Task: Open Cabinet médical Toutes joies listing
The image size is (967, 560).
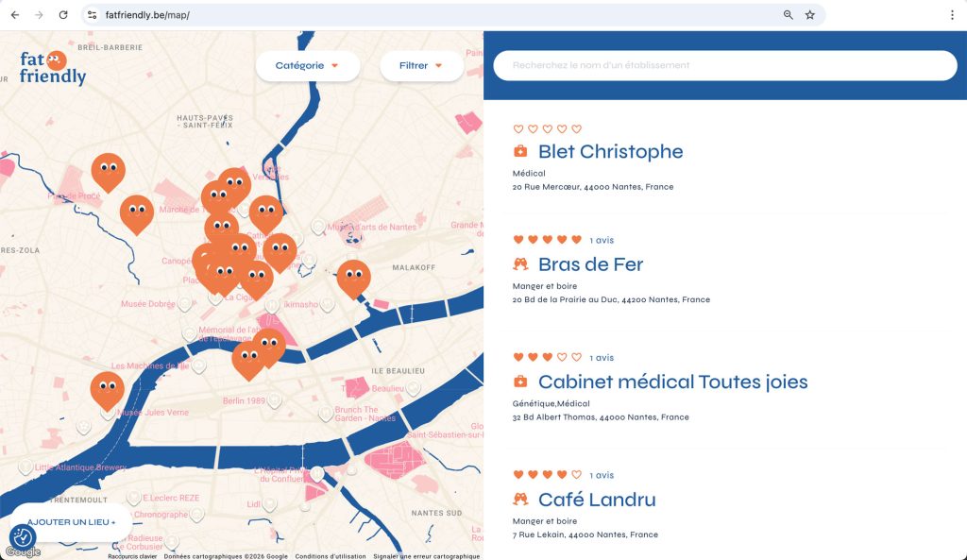Action: (672, 382)
